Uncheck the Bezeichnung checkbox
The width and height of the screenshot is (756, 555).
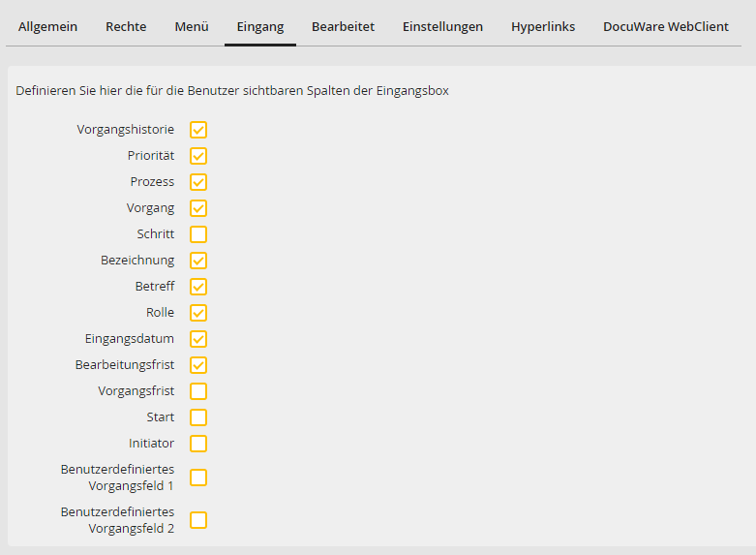(198, 261)
